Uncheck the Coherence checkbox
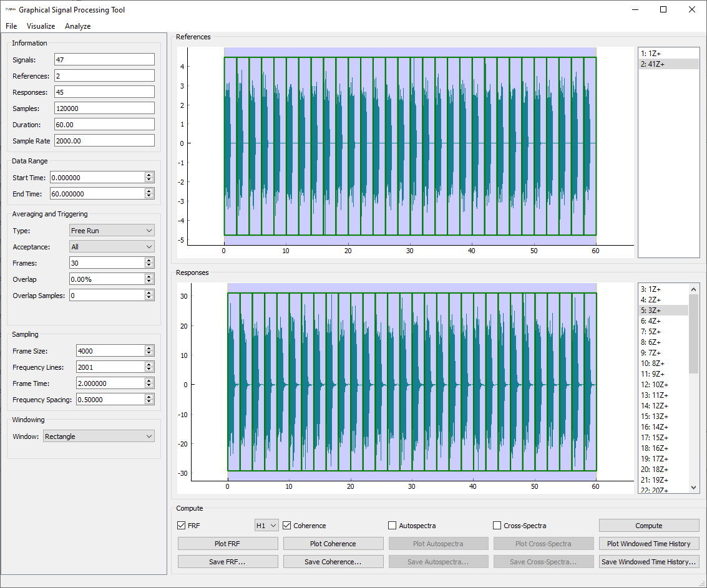The width and height of the screenshot is (707, 588). [x=287, y=526]
